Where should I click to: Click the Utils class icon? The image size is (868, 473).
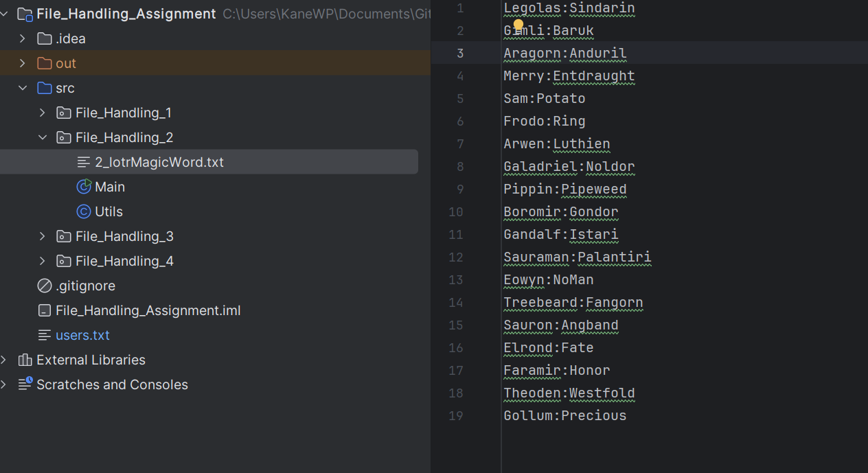point(84,211)
